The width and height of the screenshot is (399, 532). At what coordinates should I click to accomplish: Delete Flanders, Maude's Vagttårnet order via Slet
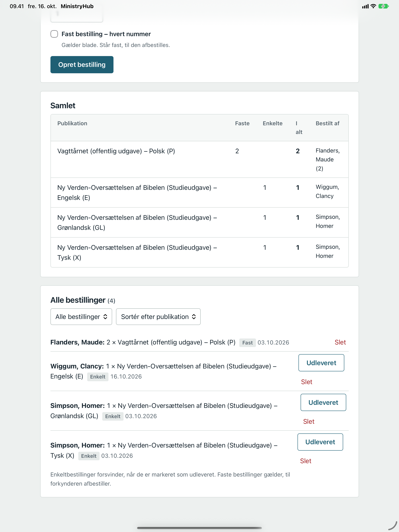340,342
